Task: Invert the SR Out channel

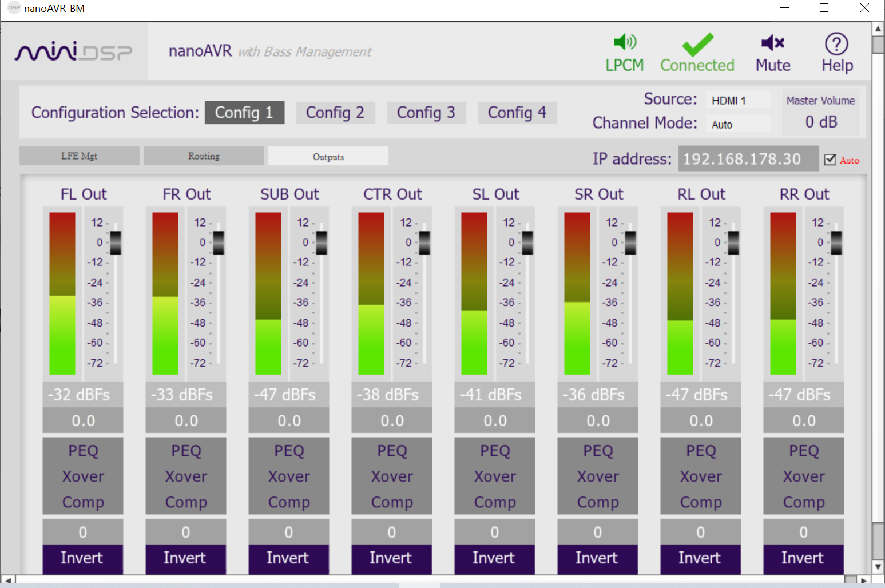Action: pos(597,558)
